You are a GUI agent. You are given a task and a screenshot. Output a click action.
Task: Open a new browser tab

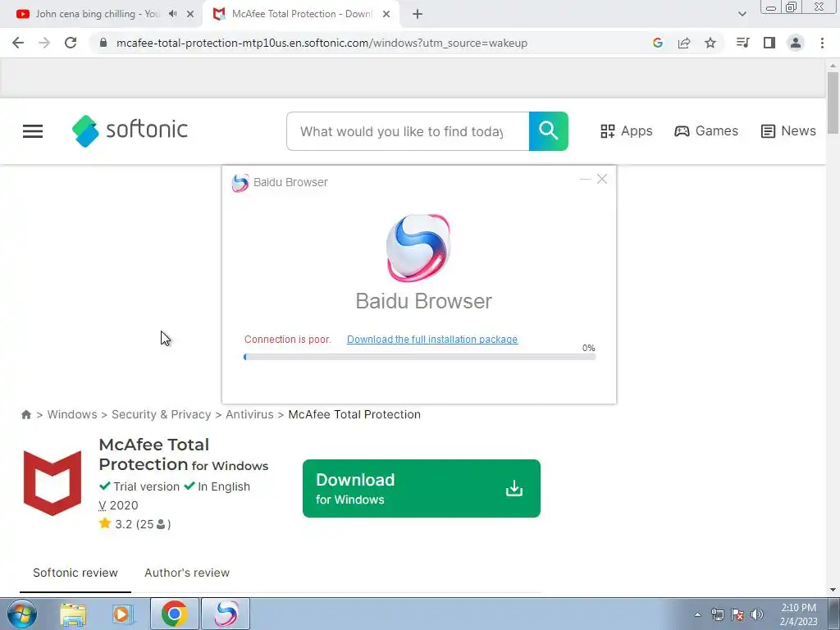418,15
